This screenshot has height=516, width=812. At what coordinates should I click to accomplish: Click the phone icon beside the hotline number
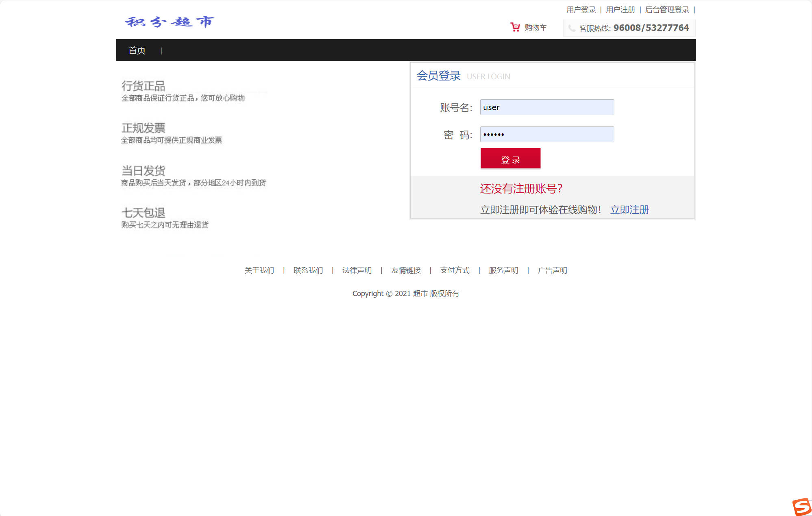click(x=571, y=28)
